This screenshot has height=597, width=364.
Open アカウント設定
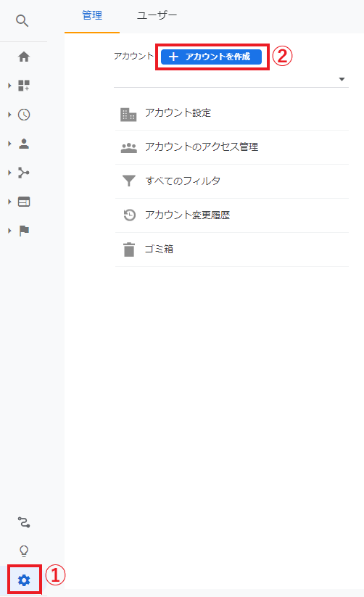click(x=231, y=113)
